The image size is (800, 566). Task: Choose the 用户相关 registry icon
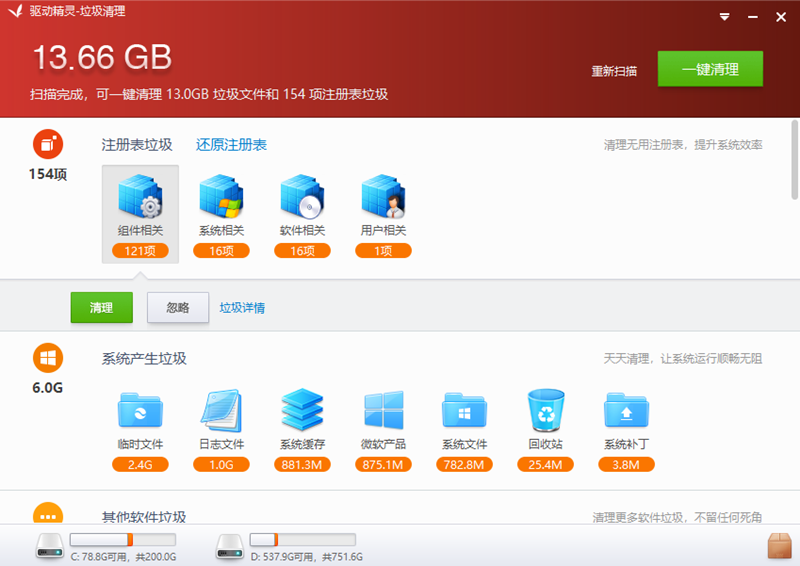383,197
